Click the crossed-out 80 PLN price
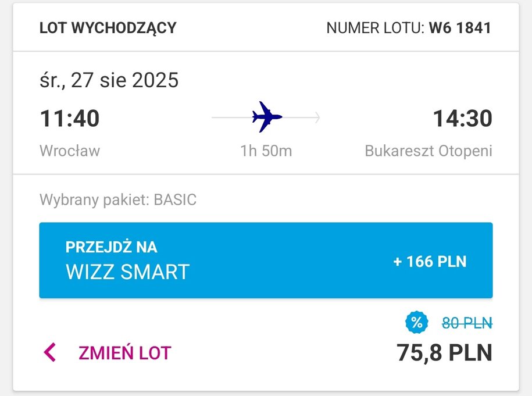The image size is (532, 396). (x=467, y=323)
